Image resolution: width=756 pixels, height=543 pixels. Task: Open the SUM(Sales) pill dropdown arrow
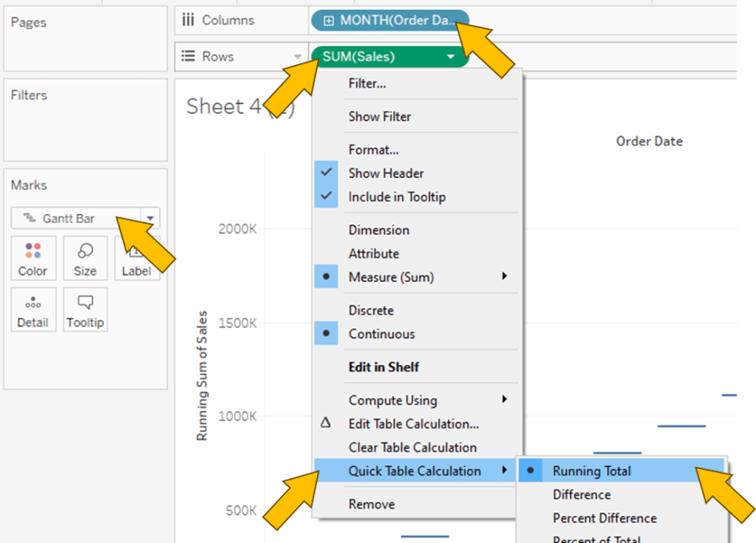point(451,56)
